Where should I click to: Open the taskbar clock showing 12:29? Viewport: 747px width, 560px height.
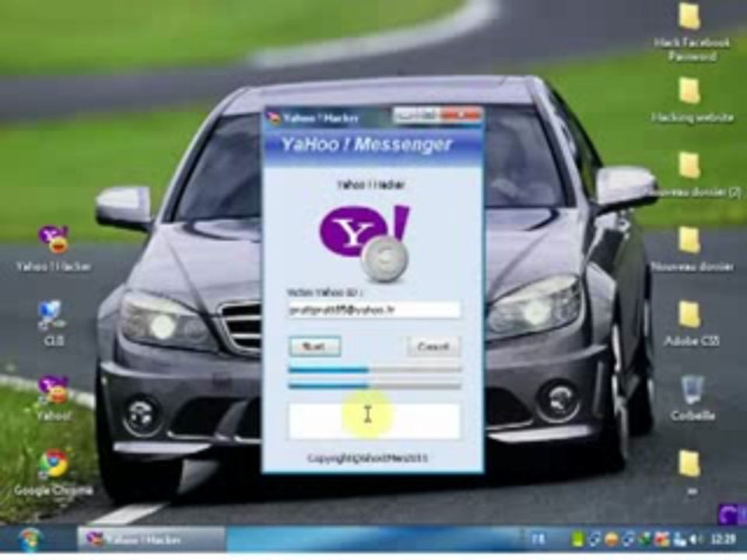pyautogui.click(x=722, y=539)
